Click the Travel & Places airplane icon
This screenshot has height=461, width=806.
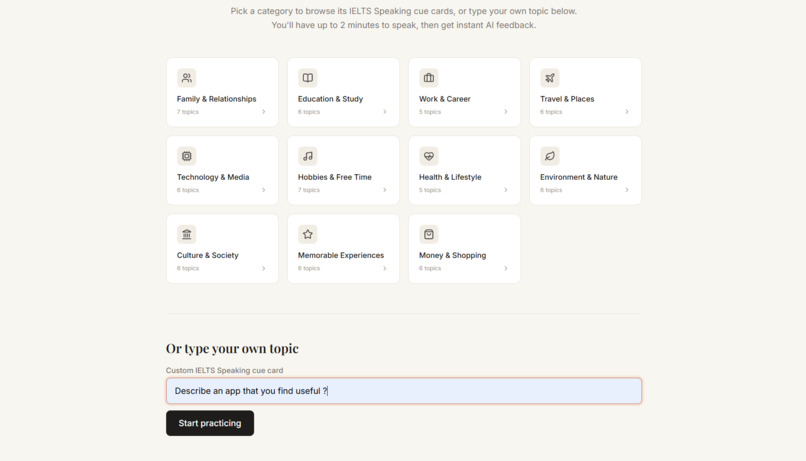coord(549,78)
